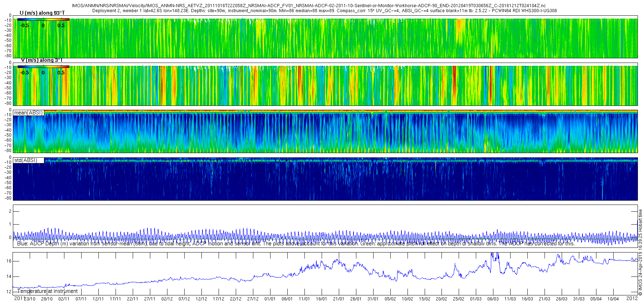Viewport: 644px width, 304px height.
Task: Select the 01/03 date tick label
Action: 476,299
